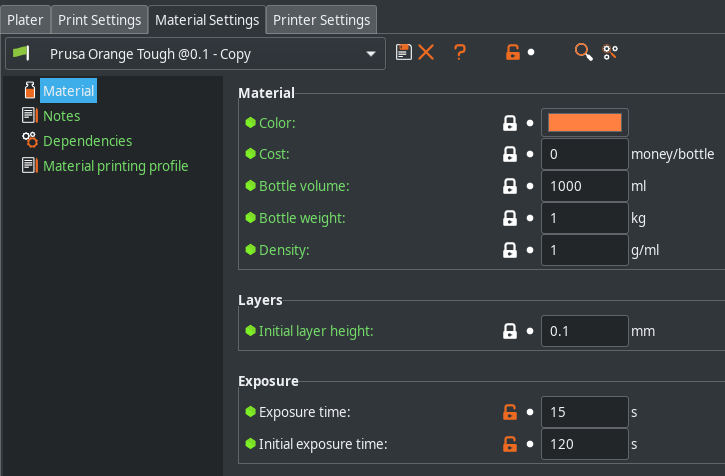This screenshot has height=476, width=725.
Task: Click the delete preset X icon
Action: (426, 52)
